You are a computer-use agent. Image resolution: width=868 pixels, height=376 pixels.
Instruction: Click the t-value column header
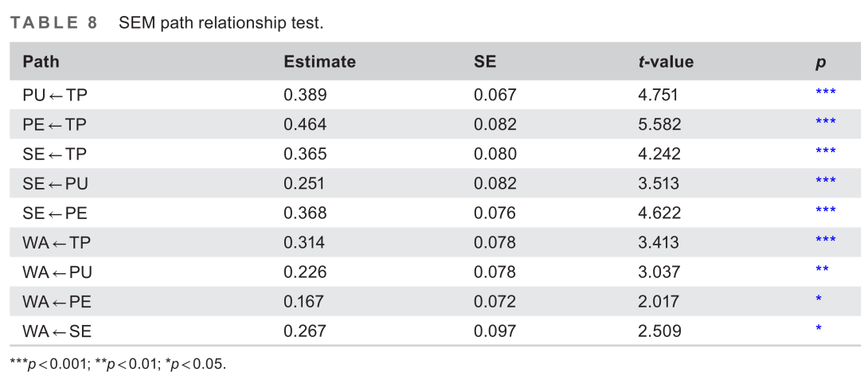click(x=666, y=61)
